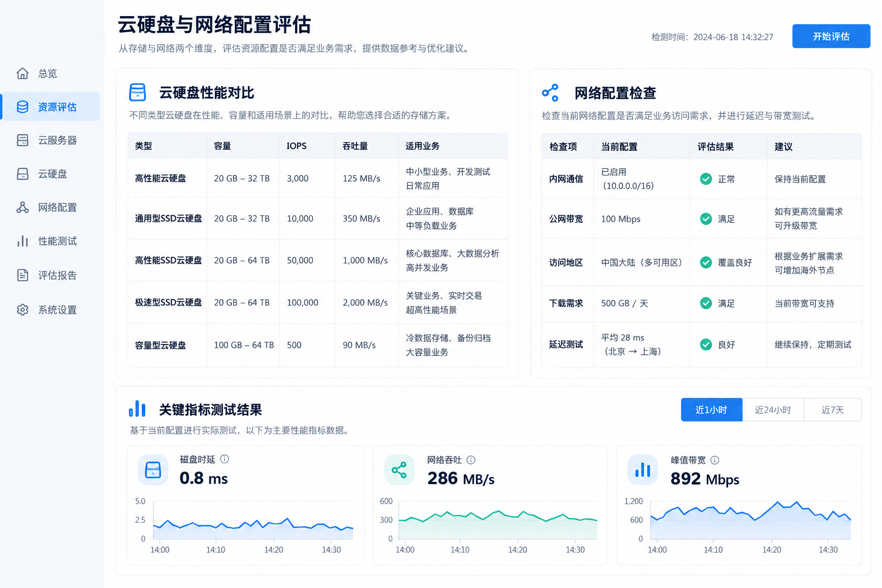
Task: Switch to the 近24小时 time range
Action: 773,409
